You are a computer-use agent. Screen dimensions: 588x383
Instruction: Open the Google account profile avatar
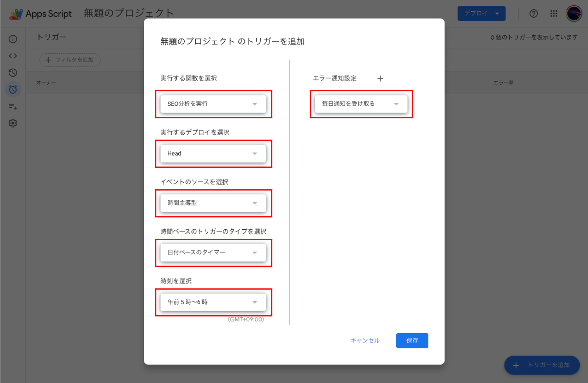574,14
